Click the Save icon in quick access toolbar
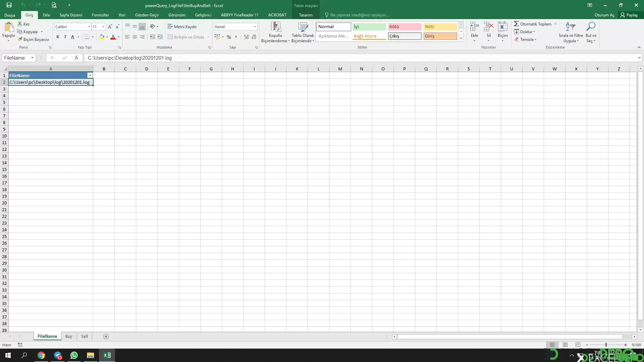Image resolution: width=644 pixels, height=362 pixels. [9, 5]
